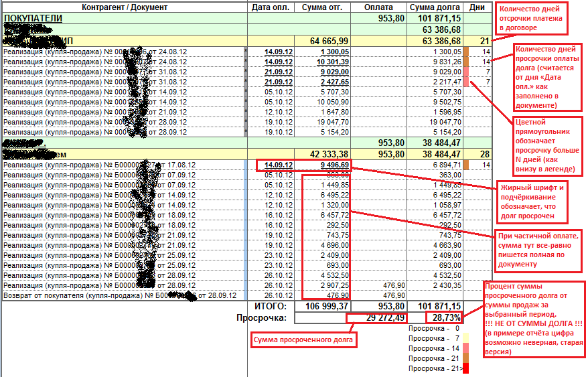Click the "Сумма отг." column header

[x=323, y=7]
